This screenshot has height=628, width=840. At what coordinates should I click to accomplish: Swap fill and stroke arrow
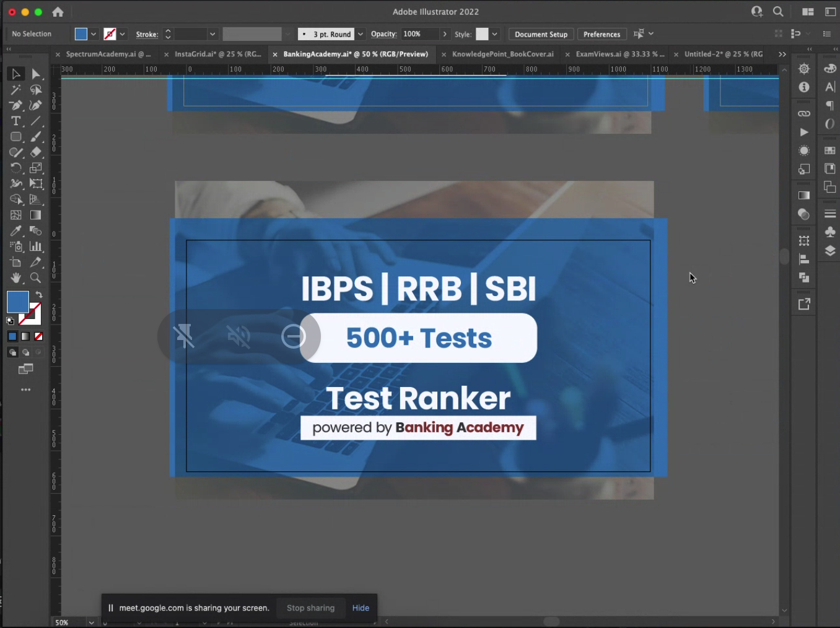tap(39, 295)
